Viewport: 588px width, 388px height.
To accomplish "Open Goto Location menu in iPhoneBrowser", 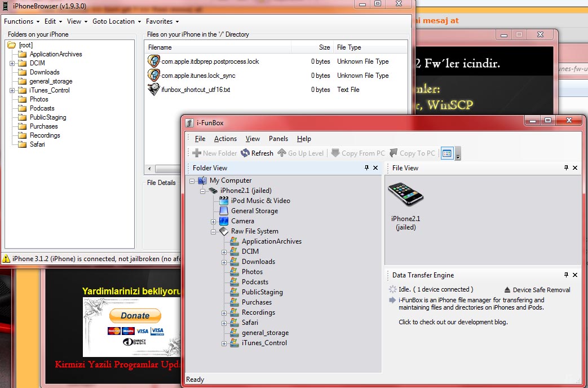I will [x=117, y=21].
